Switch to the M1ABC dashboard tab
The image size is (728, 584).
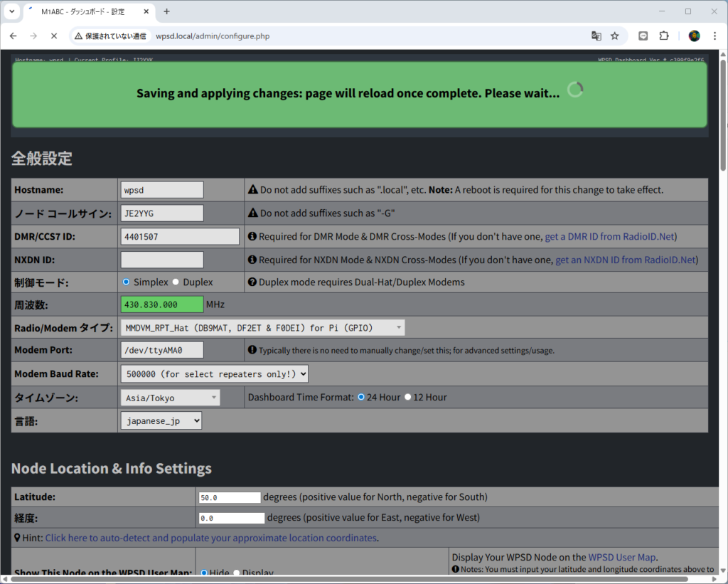point(84,11)
